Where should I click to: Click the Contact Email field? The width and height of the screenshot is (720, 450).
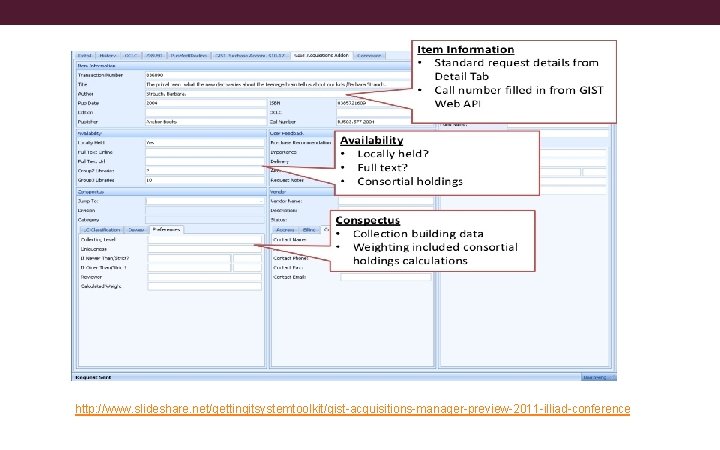[386, 277]
